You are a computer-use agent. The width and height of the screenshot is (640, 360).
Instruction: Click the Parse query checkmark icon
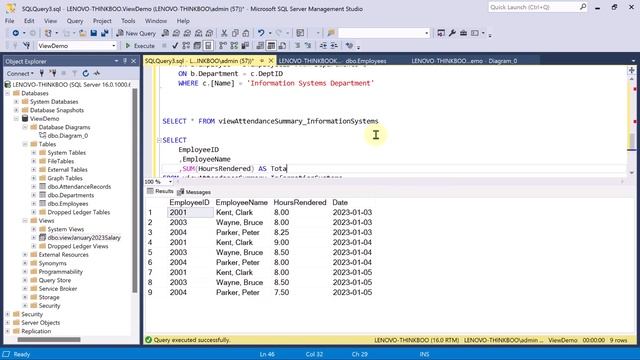pyautogui.click(x=175, y=46)
